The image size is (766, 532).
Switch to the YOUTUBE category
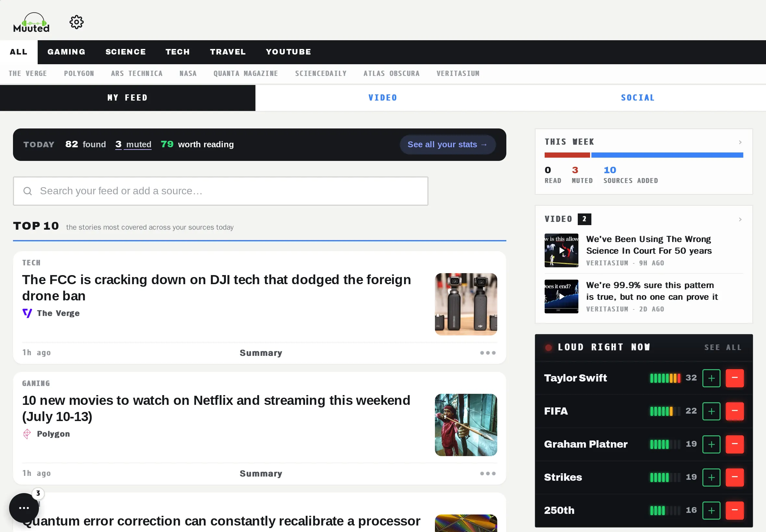point(288,52)
